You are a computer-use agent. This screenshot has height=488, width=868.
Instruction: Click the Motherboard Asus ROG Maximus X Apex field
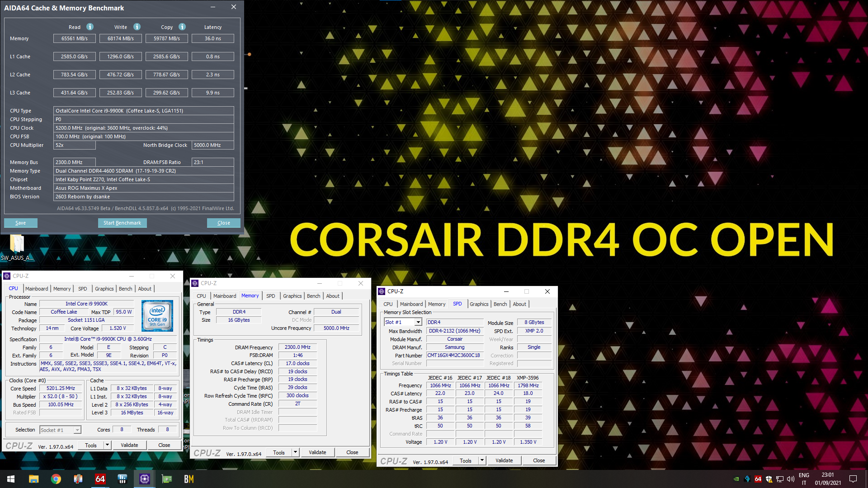(144, 188)
